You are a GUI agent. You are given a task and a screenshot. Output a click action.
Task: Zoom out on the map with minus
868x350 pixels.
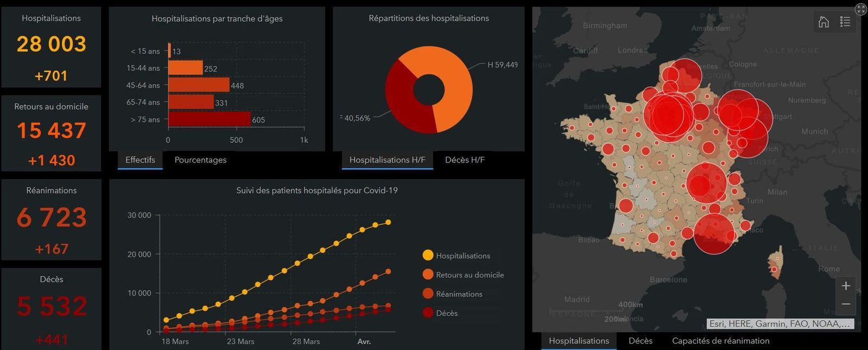tap(846, 304)
